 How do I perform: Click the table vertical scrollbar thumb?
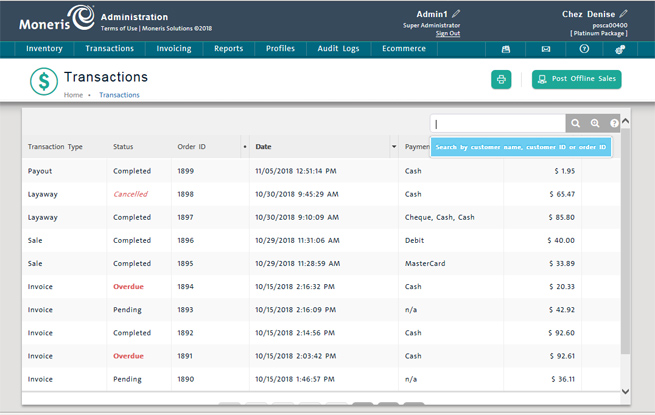click(625, 241)
